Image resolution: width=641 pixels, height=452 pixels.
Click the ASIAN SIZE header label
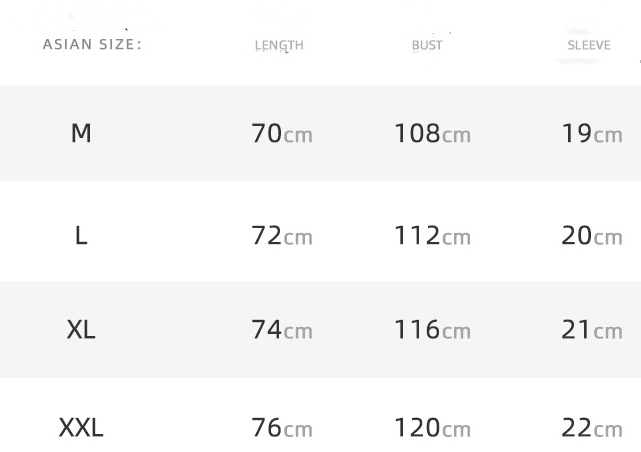92,44
